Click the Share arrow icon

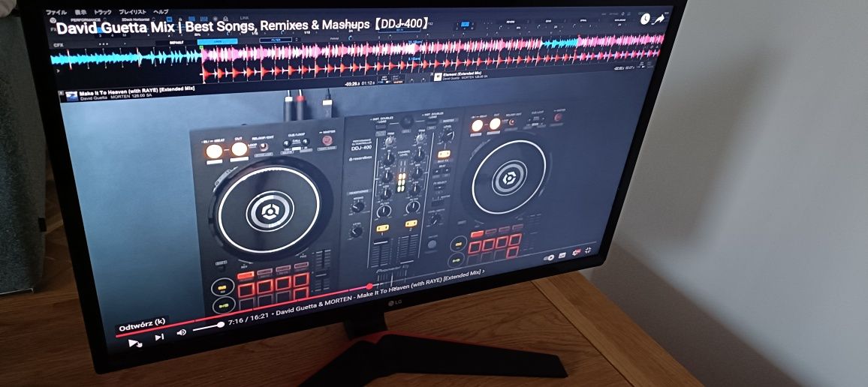tap(659, 19)
